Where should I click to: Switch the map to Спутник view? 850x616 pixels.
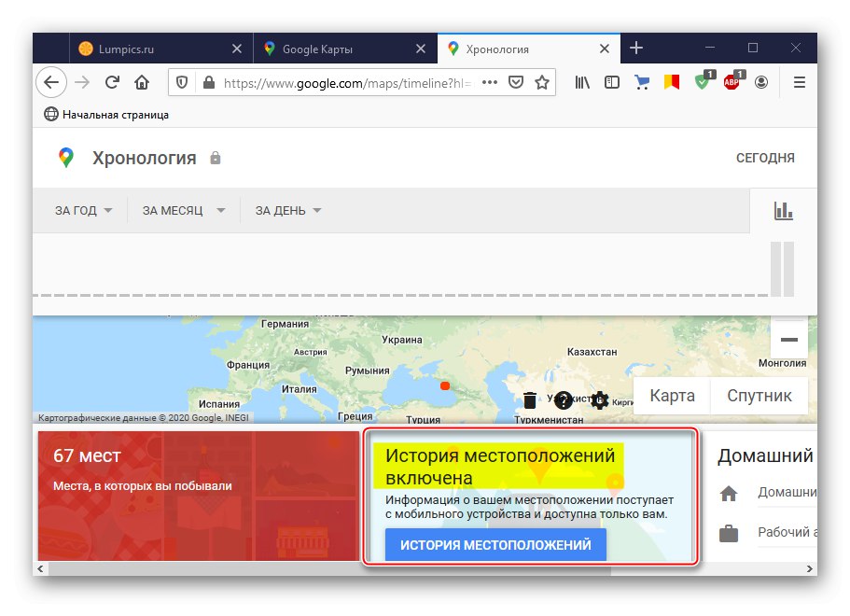(759, 396)
